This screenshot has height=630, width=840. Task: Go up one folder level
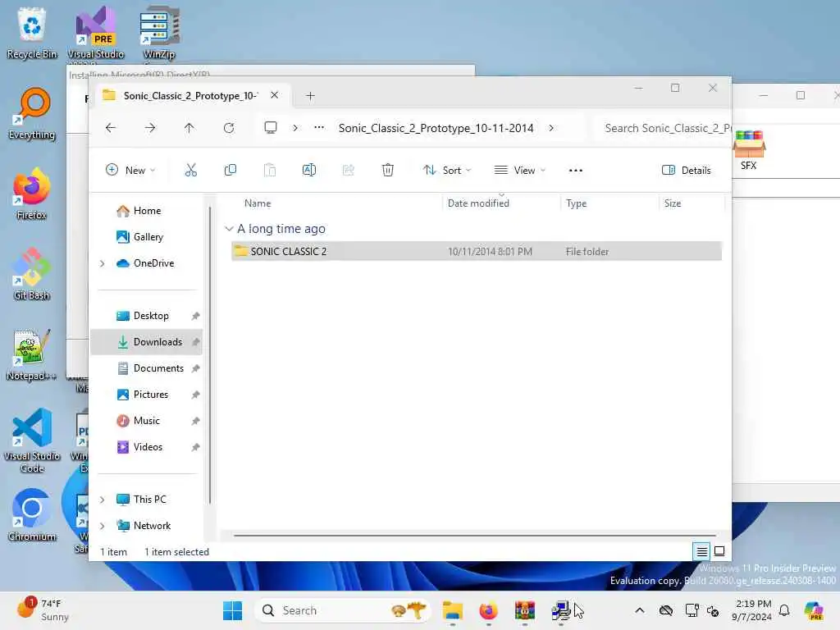click(189, 128)
